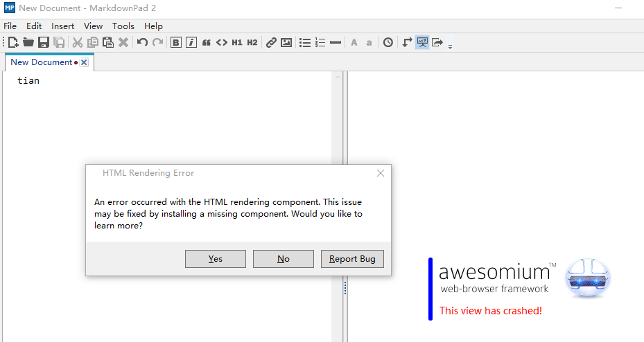Close the New Document tab
644x342 pixels.
click(84, 62)
